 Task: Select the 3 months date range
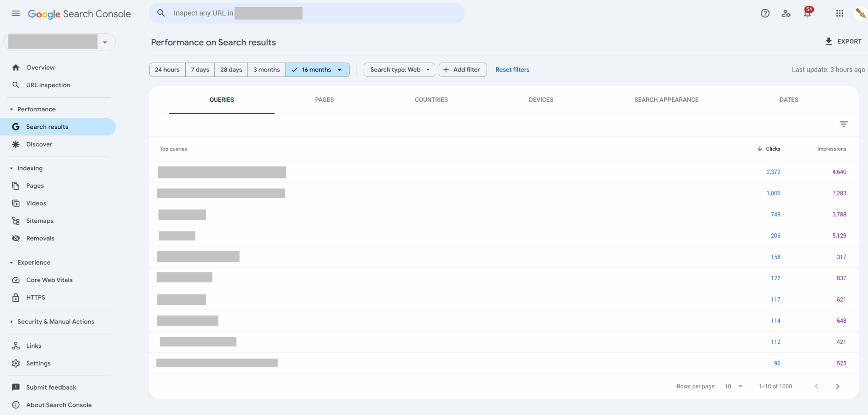point(267,69)
